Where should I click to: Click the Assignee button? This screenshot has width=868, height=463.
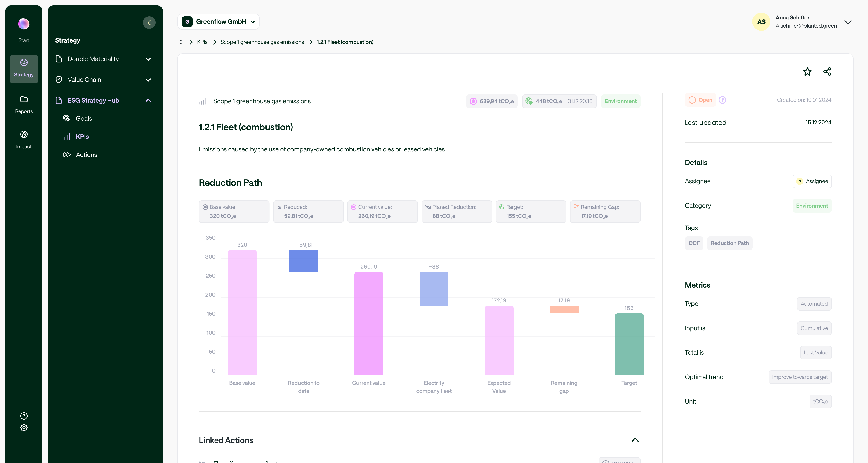812,181
